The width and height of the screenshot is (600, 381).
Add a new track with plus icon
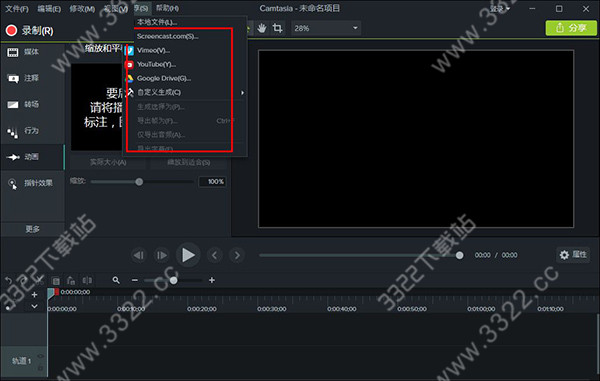coord(34,295)
